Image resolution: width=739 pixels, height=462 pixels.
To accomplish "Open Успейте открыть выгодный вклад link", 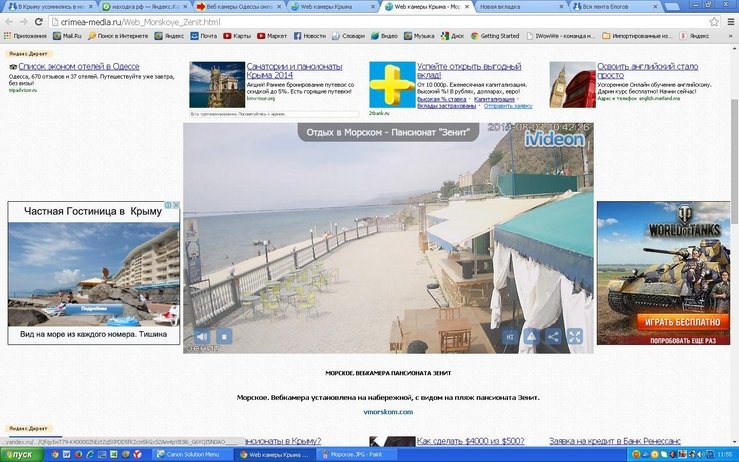I will point(469,71).
